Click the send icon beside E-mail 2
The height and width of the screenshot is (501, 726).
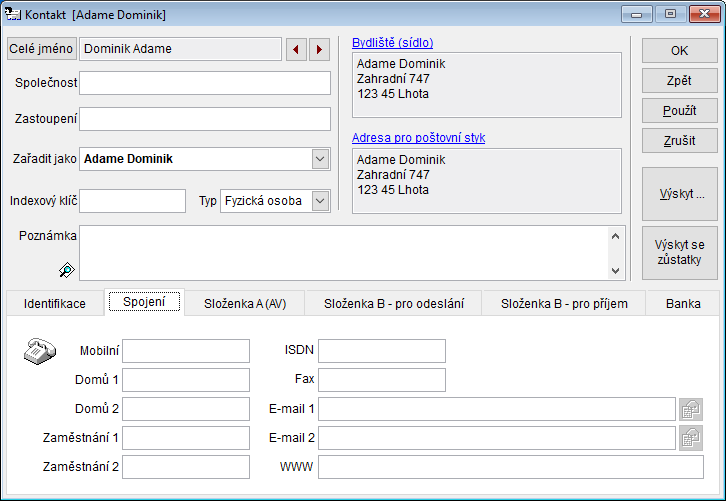point(691,437)
